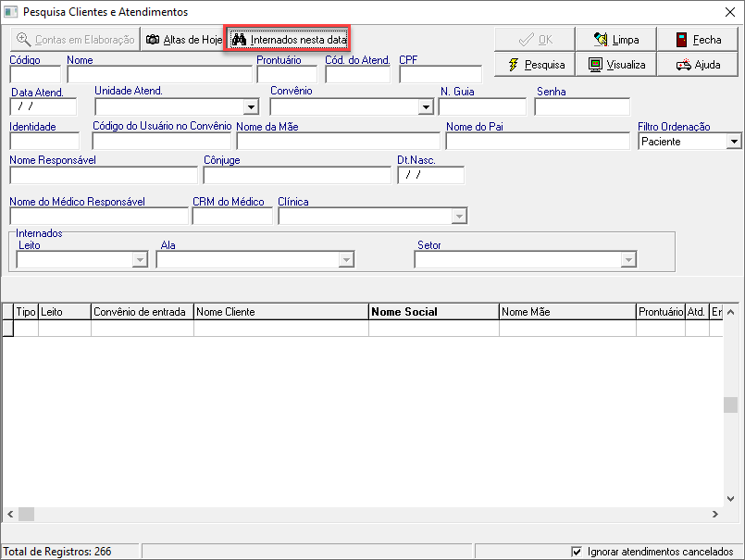Click the scroll up arrow of results grid
Image resolution: width=745 pixels, height=560 pixels.
coord(731,312)
